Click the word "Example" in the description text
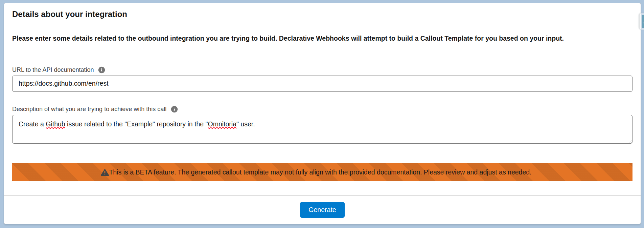The height and width of the screenshot is (228, 644). click(139, 124)
